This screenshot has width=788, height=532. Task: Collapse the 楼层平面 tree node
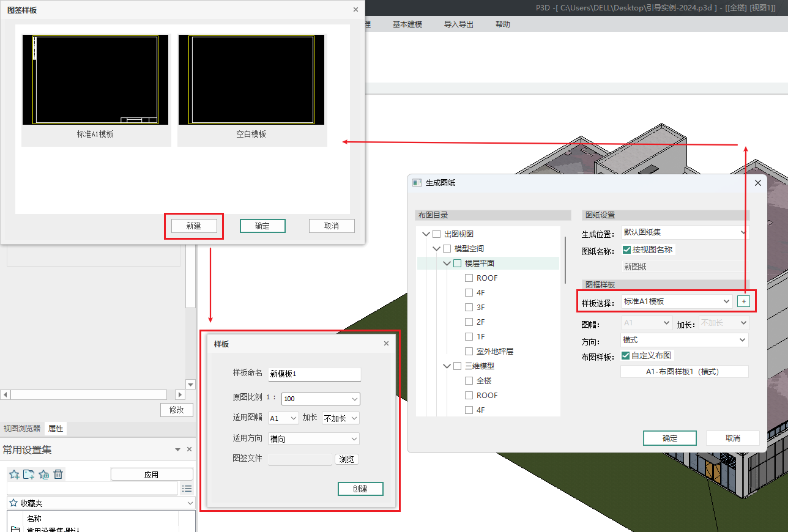447,263
